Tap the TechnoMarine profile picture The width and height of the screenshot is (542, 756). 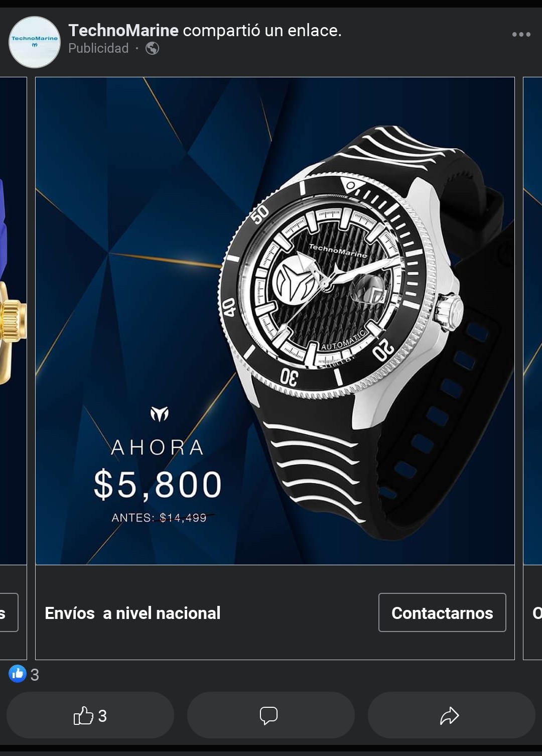coord(35,42)
